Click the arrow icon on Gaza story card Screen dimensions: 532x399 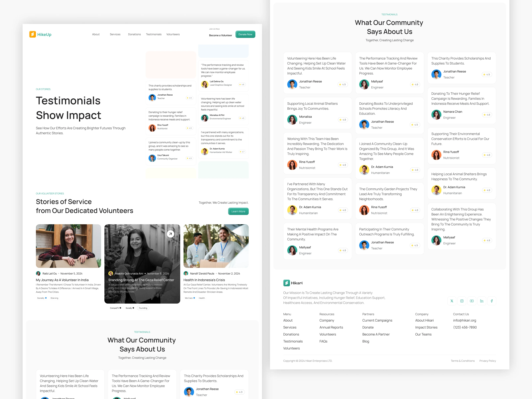click(x=170, y=234)
